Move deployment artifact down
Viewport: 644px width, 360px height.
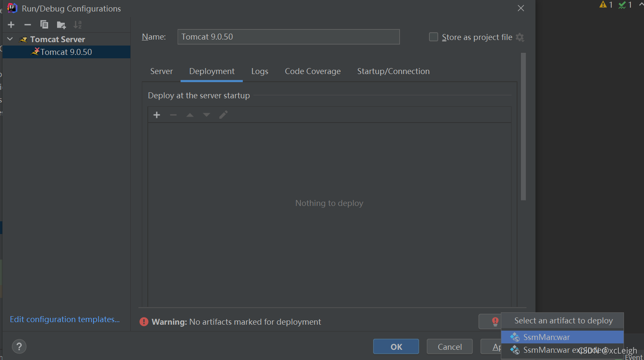(x=207, y=115)
